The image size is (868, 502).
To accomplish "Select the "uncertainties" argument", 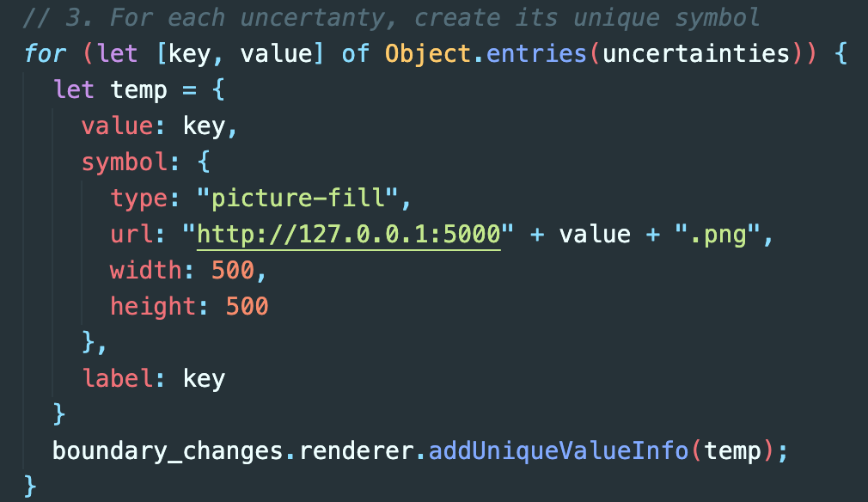I will click(695, 53).
